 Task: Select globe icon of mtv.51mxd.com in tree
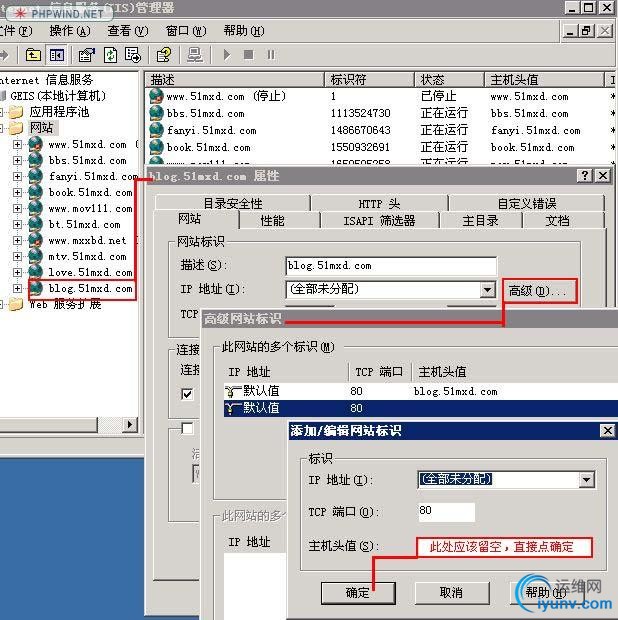36,256
